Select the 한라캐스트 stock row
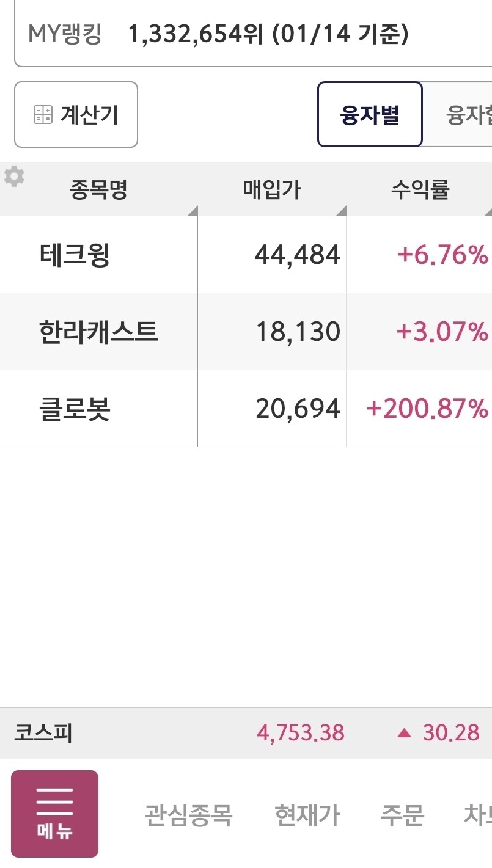This screenshot has width=492, height=868. (98, 332)
